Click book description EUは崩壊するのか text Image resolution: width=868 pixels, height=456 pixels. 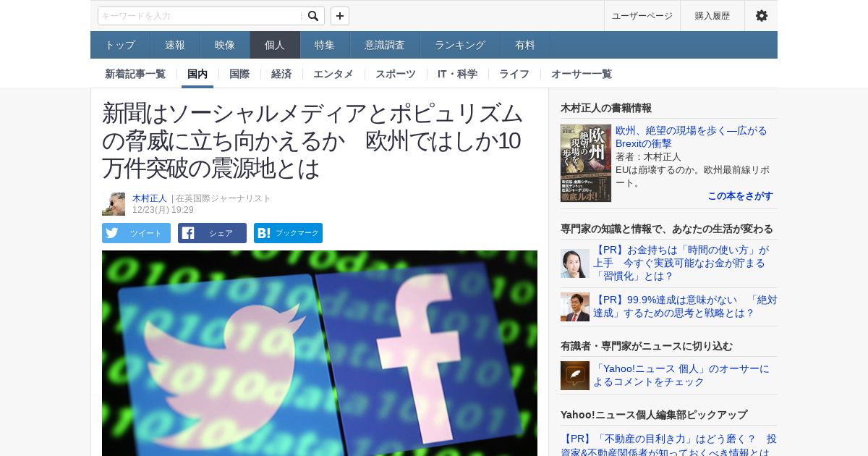[692, 176]
